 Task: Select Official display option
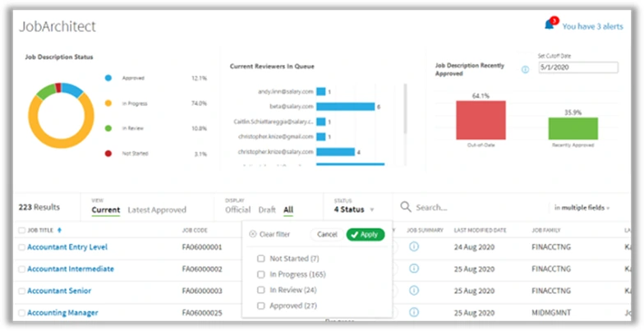pos(238,210)
